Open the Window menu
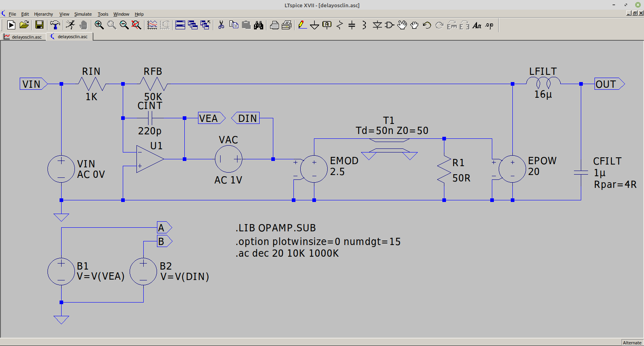Image resolution: width=644 pixels, height=346 pixels. (121, 14)
